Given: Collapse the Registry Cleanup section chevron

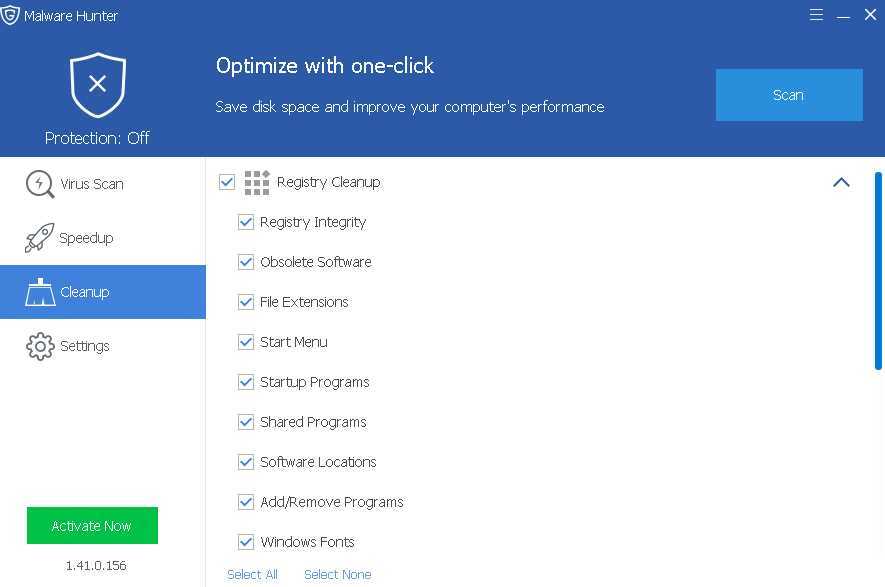Looking at the screenshot, I should pos(841,182).
